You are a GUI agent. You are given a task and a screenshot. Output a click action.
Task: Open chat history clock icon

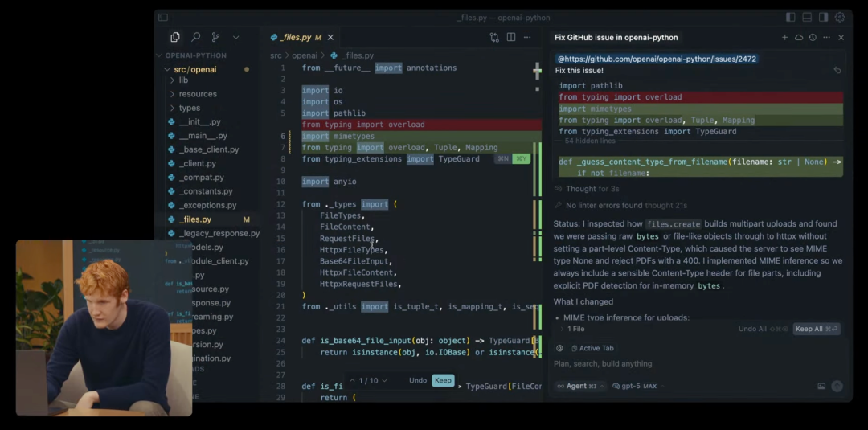click(813, 38)
